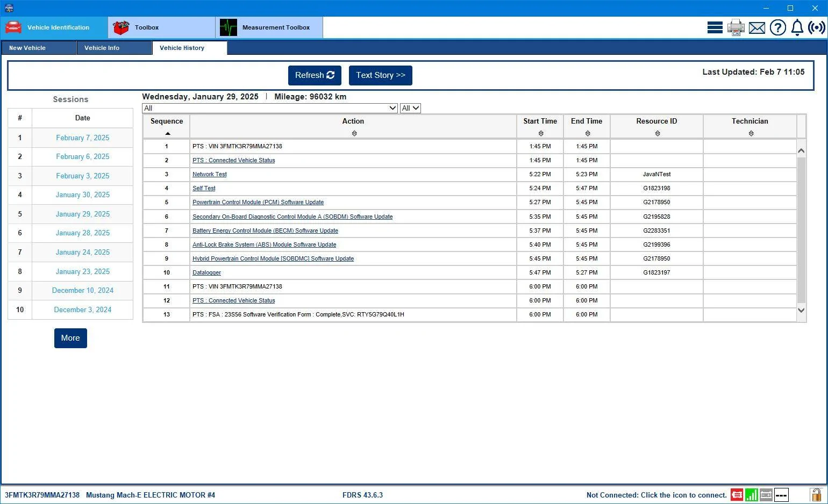Image resolution: width=828 pixels, height=504 pixels.
Task: Click the green waveform Measurement Toolbox icon
Action: tap(228, 27)
